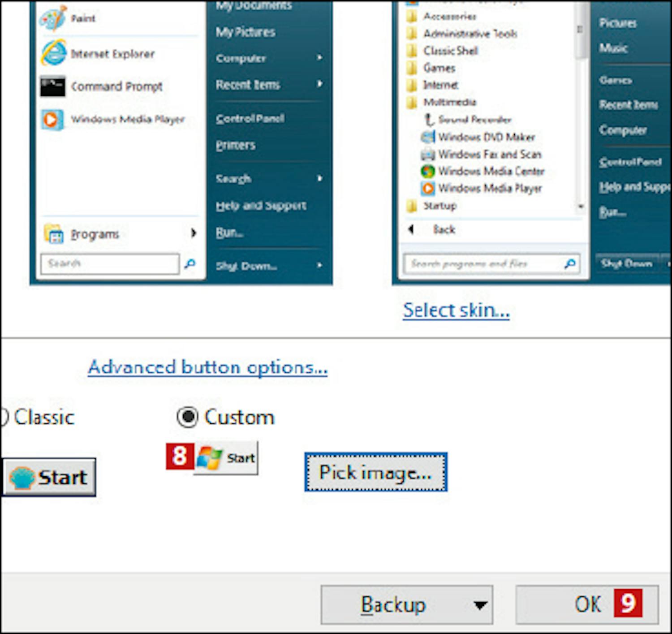Open the Classic Shell folder icon
672x634 pixels.
point(412,51)
